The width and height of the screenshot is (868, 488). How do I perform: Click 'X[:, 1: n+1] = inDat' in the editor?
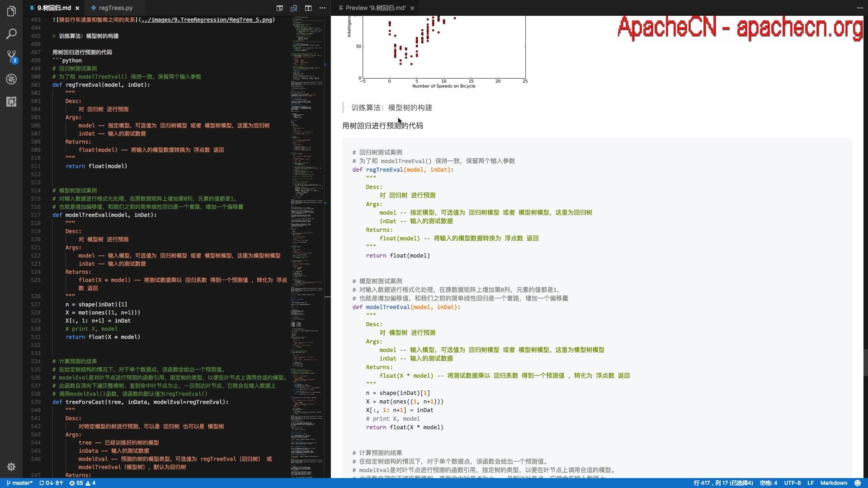click(x=98, y=321)
